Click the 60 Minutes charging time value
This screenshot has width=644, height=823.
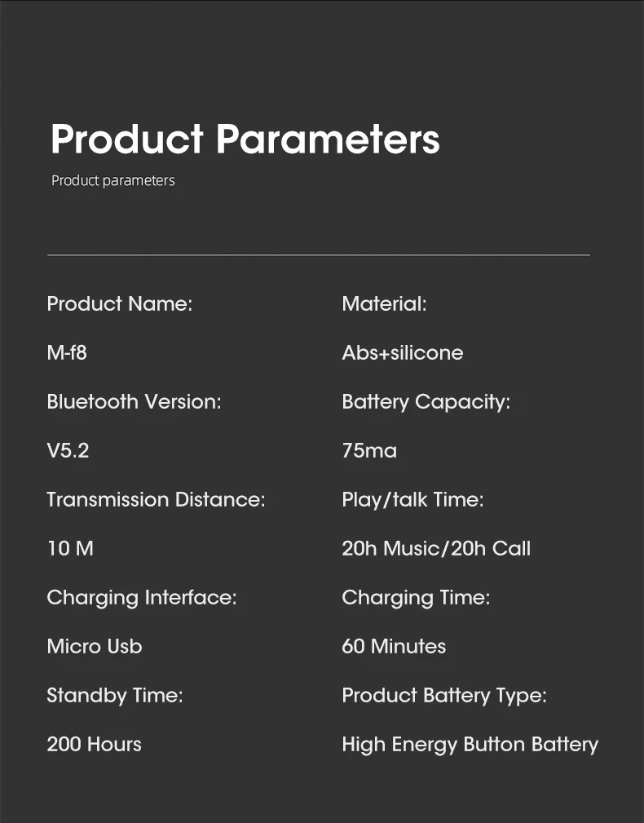click(394, 647)
